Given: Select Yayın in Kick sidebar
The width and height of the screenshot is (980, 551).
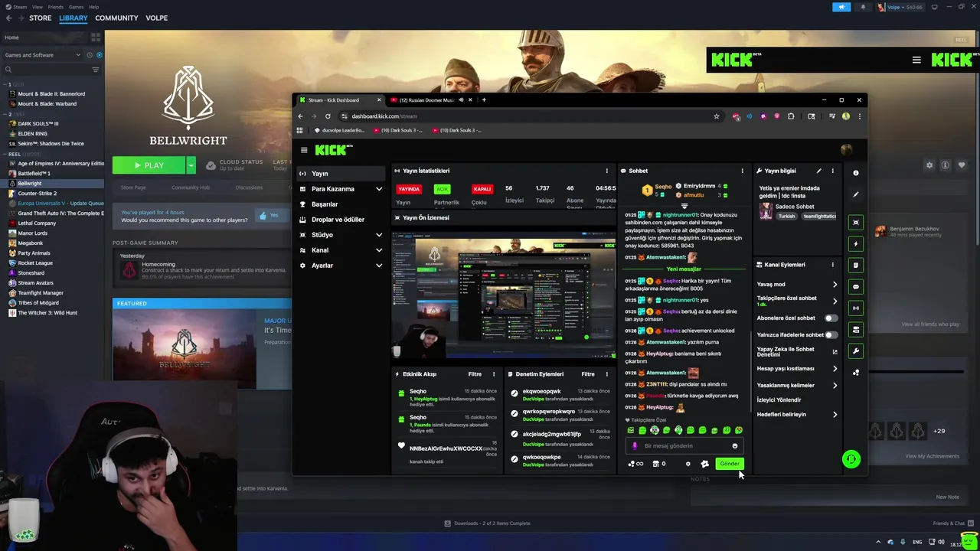Looking at the screenshot, I should click(342, 174).
